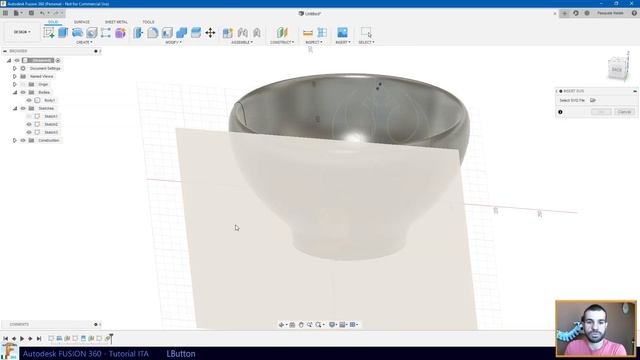Click the Pan hand tool
The width and height of the screenshot is (640, 360).
pyautogui.click(x=301, y=325)
